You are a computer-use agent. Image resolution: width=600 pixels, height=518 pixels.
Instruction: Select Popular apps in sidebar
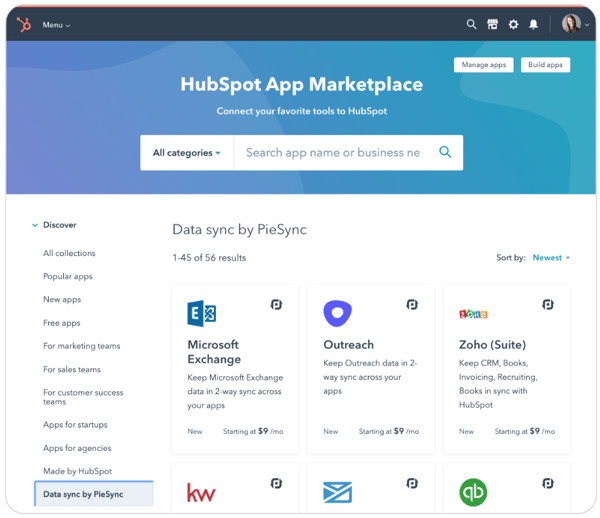pyautogui.click(x=68, y=277)
